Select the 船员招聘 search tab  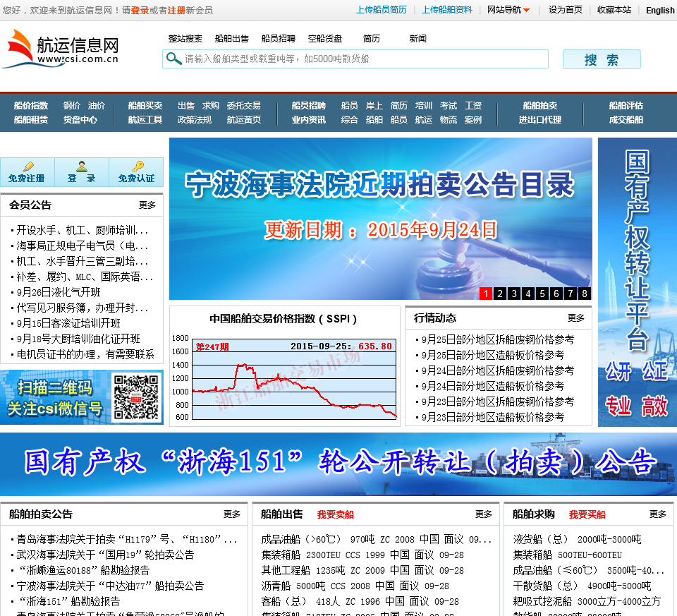click(x=279, y=38)
